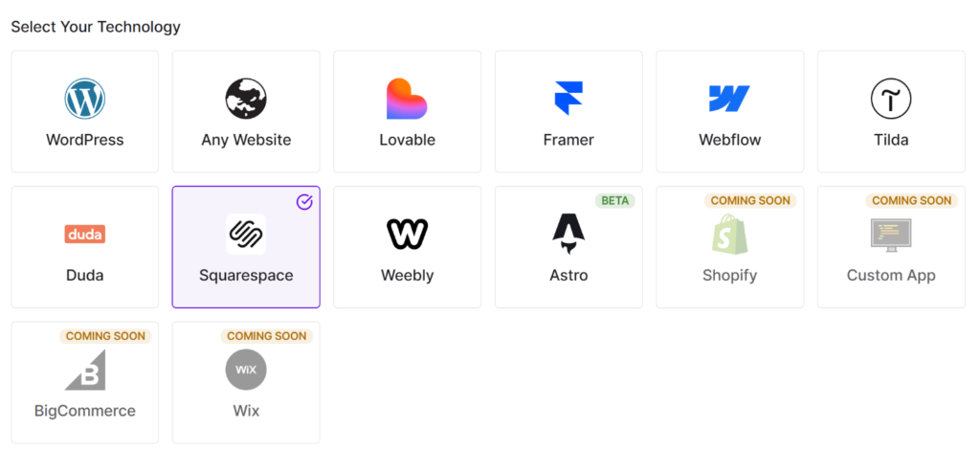The width and height of the screenshot is (980, 451).
Task: Click the Select Your Technology heading
Action: point(96,27)
